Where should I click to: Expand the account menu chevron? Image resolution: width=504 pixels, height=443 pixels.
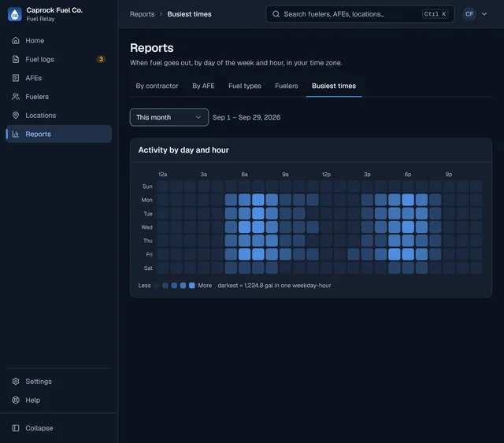pyautogui.click(x=484, y=14)
